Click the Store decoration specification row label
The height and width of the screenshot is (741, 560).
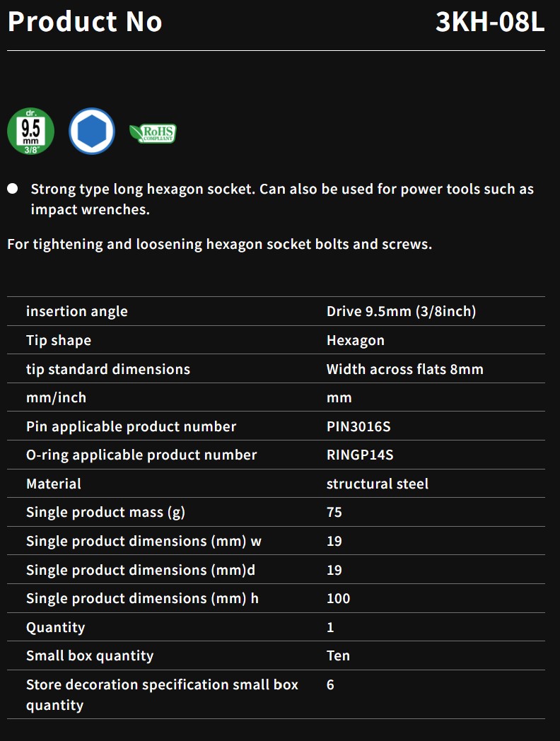pyautogui.click(x=162, y=694)
